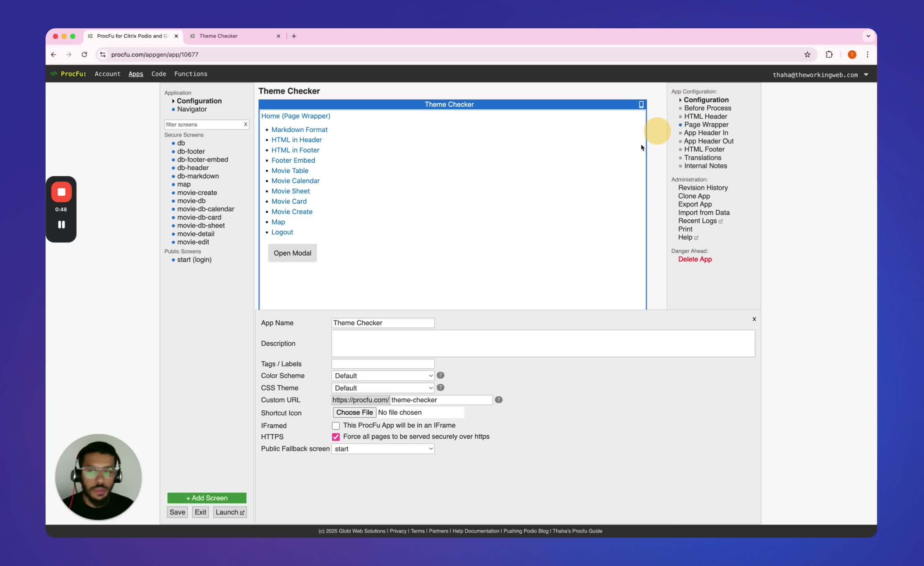Image resolution: width=924 pixels, height=566 pixels.
Task: Open HTML Header configuration
Action: [705, 116]
